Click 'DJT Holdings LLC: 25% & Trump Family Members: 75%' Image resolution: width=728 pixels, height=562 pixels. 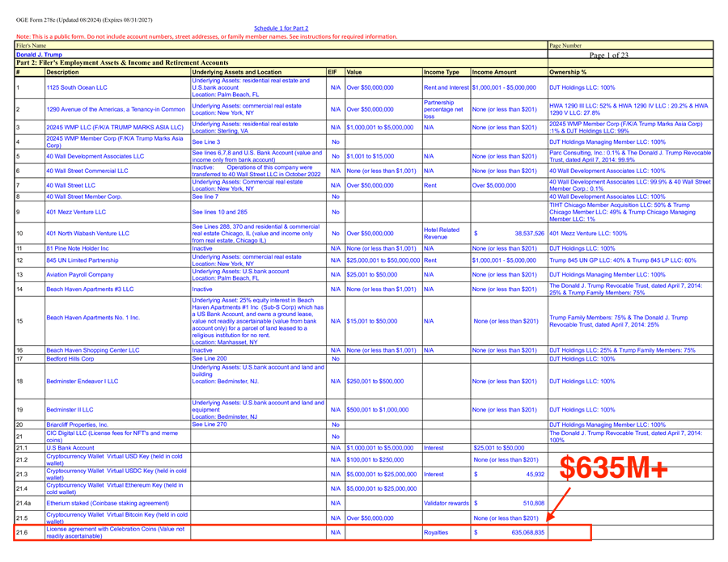(622, 350)
